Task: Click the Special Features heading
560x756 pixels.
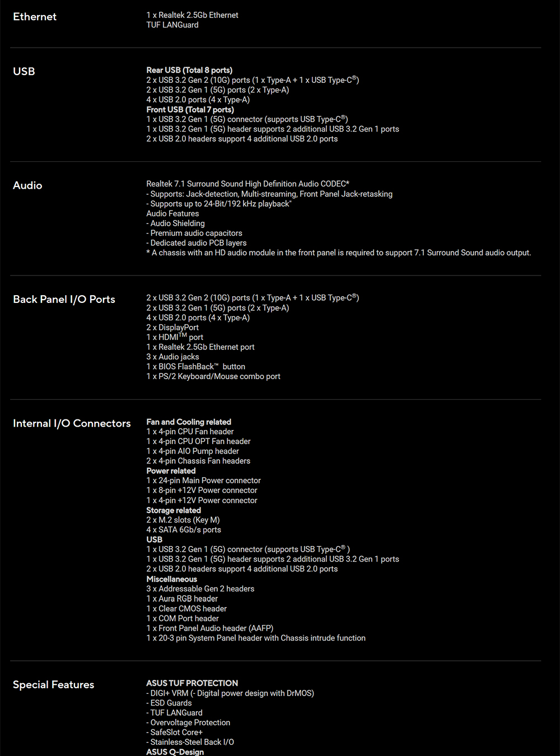Action: [x=53, y=685]
